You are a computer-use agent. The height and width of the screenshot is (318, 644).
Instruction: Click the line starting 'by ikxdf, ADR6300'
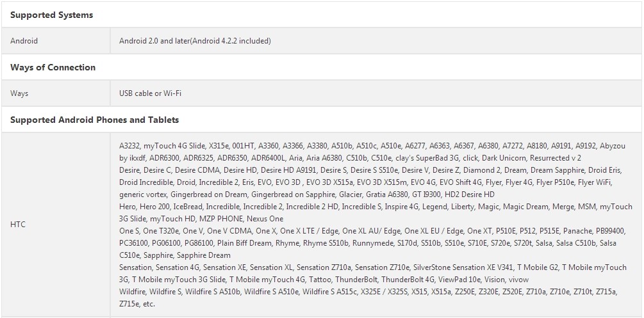click(x=350, y=158)
